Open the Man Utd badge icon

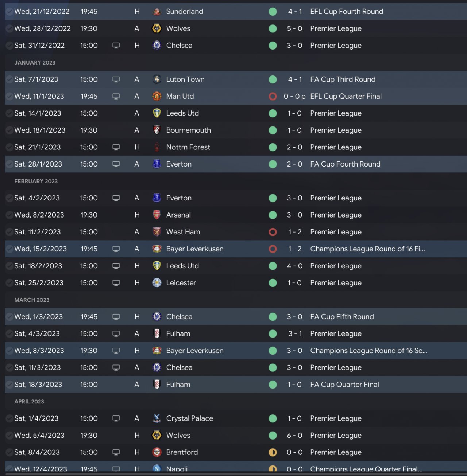click(157, 97)
